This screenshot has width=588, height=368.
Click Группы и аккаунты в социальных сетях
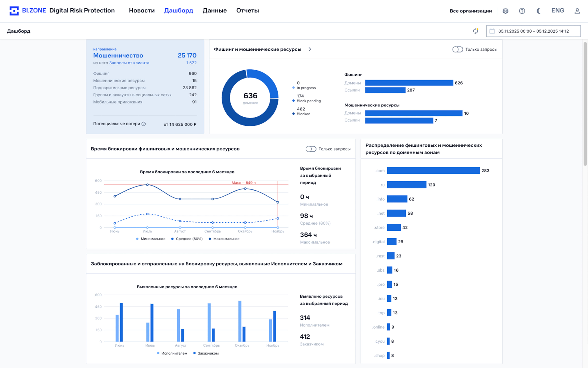click(x=132, y=95)
